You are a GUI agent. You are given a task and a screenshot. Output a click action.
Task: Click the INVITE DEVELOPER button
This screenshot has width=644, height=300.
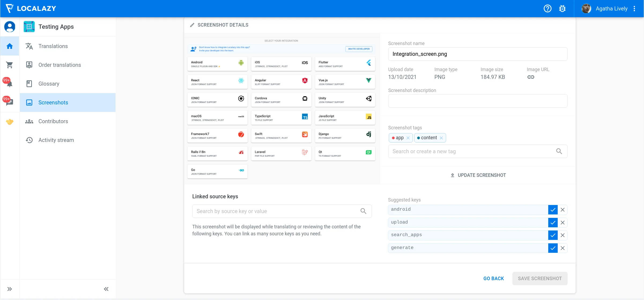tap(359, 49)
